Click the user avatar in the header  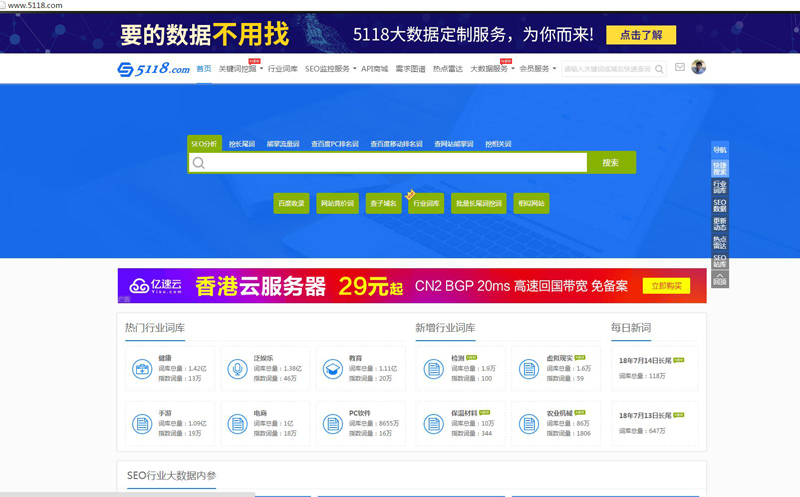[698, 67]
